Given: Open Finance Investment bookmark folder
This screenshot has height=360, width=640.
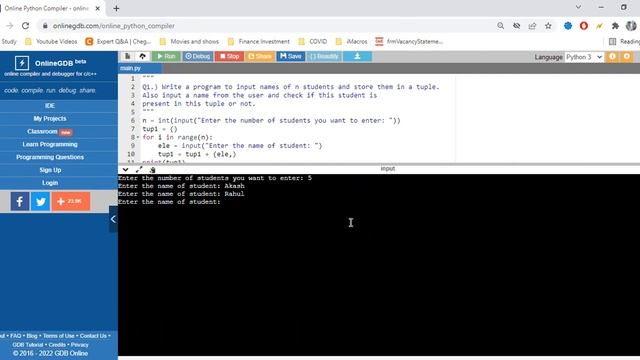Looking at the screenshot, I should [259, 41].
